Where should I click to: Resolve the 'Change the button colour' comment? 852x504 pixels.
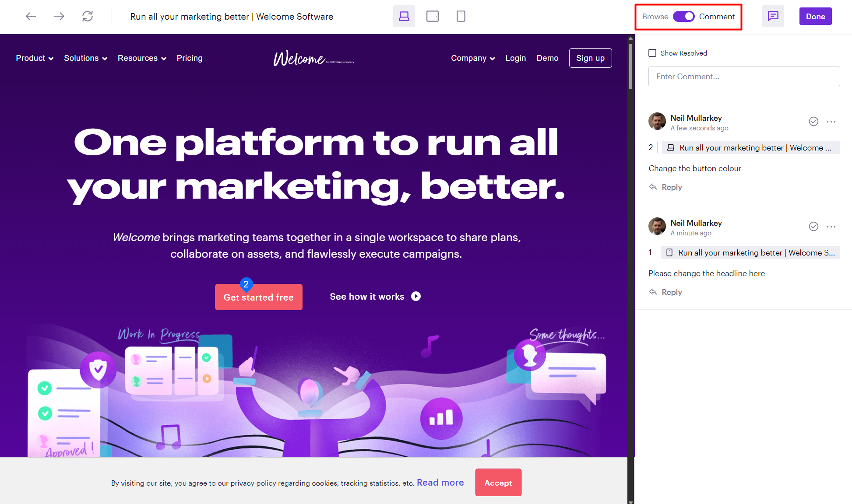coord(813,122)
